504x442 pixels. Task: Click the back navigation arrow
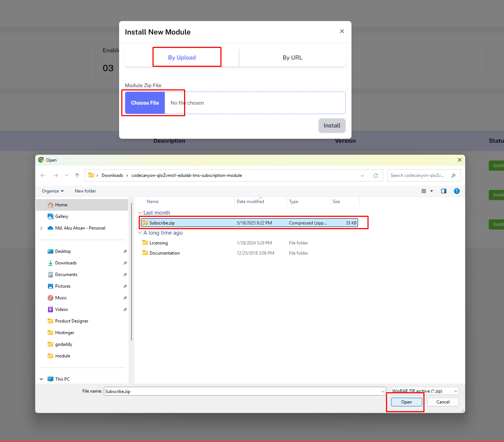tap(43, 175)
